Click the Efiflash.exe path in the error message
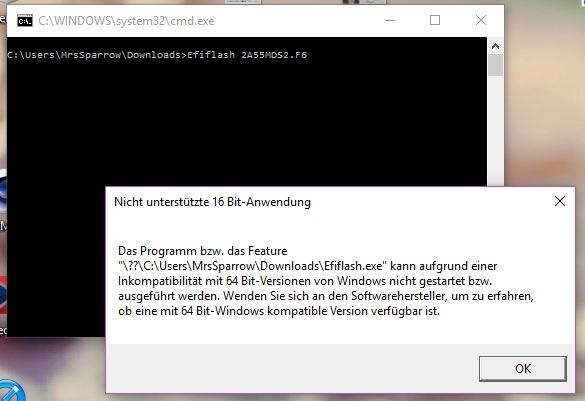585x401 pixels. (x=253, y=266)
